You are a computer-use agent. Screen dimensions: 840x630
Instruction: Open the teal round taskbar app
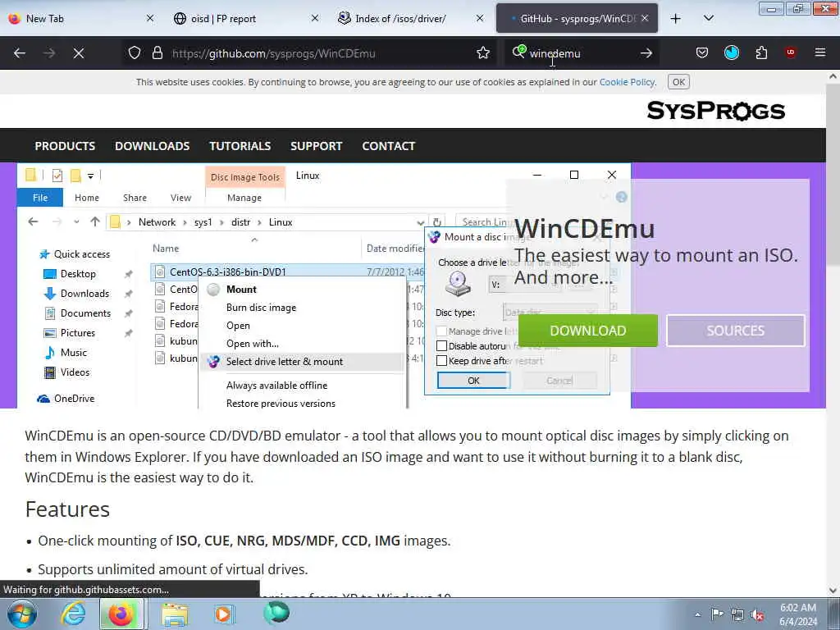click(x=276, y=613)
